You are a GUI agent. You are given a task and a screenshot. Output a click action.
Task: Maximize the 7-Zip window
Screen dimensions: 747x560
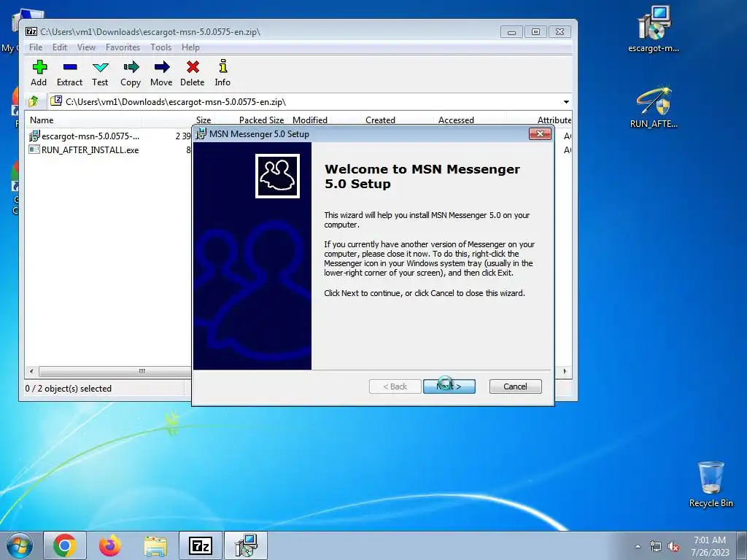pyautogui.click(x=535, y=32)
